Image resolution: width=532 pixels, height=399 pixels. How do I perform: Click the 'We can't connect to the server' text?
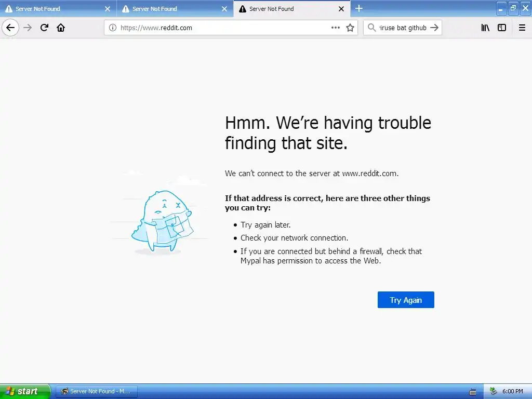pos(312,174)
